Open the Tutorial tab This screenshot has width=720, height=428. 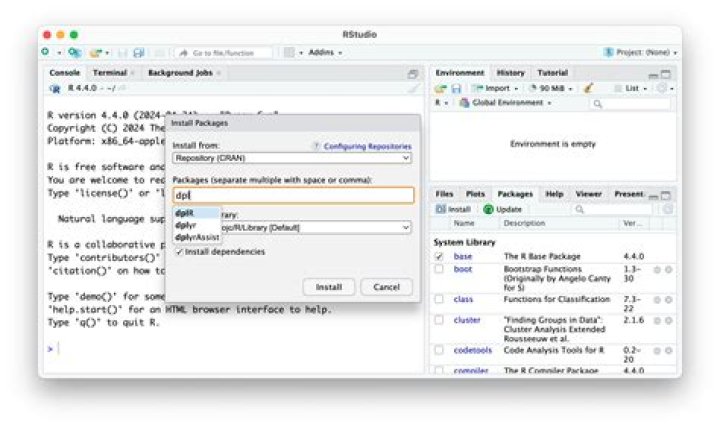[552, 73]
